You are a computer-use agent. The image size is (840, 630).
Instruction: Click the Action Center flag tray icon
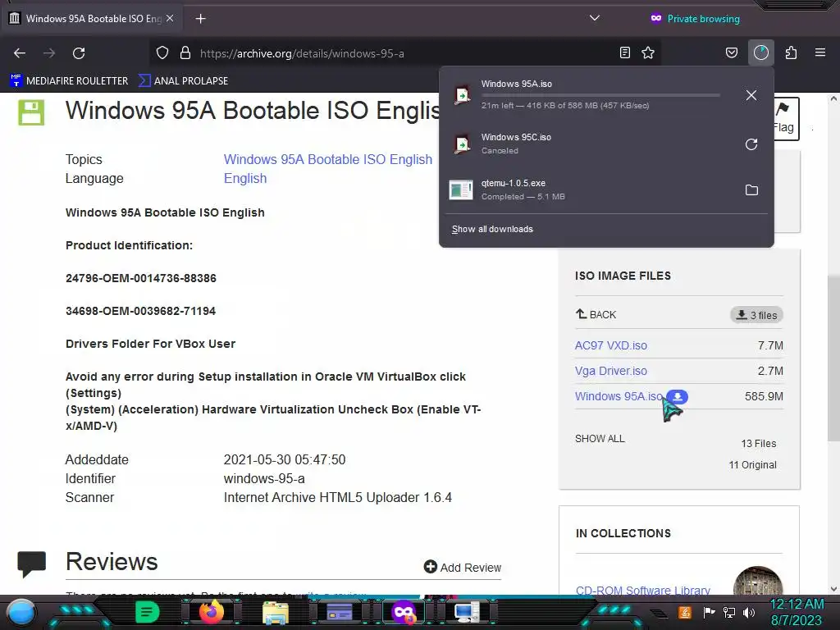tap(709, 612)
